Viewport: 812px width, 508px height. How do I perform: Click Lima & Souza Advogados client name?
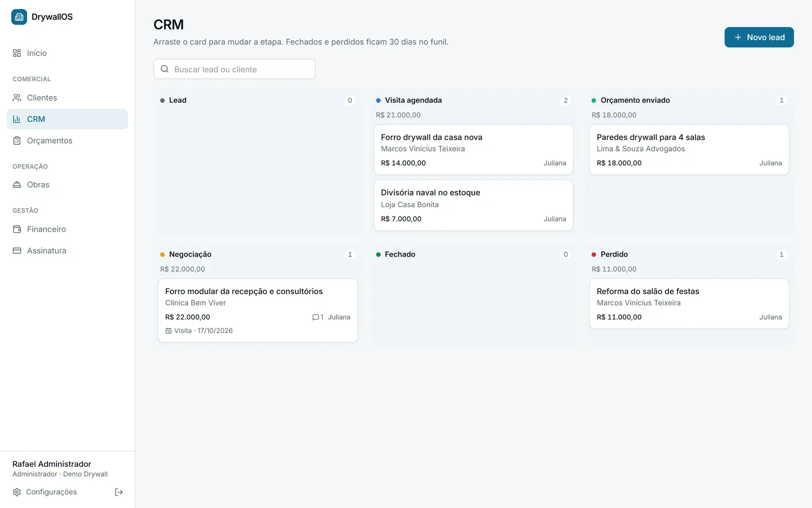click(641, 149)
